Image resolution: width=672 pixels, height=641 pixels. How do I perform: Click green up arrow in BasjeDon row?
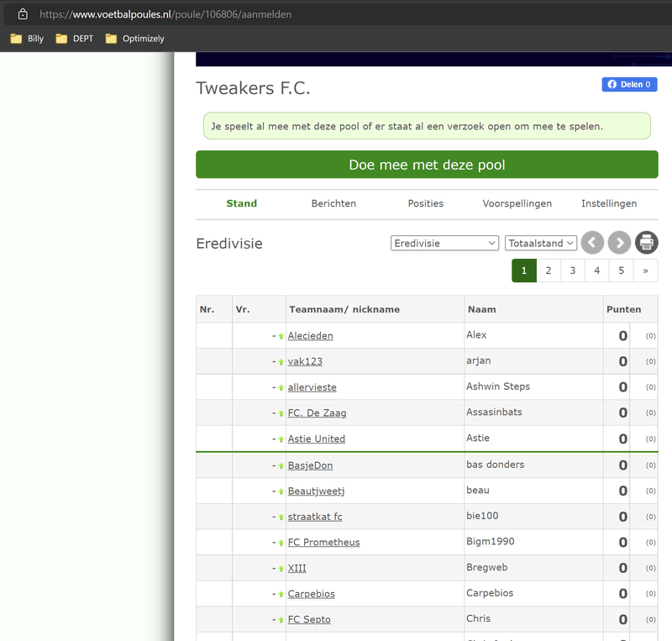click(281, 466)
